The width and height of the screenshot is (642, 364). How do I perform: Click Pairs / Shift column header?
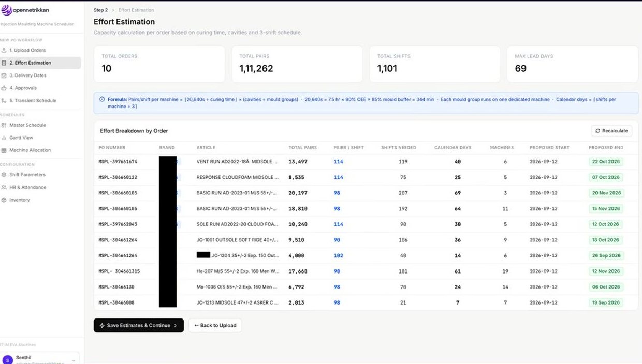349,148
